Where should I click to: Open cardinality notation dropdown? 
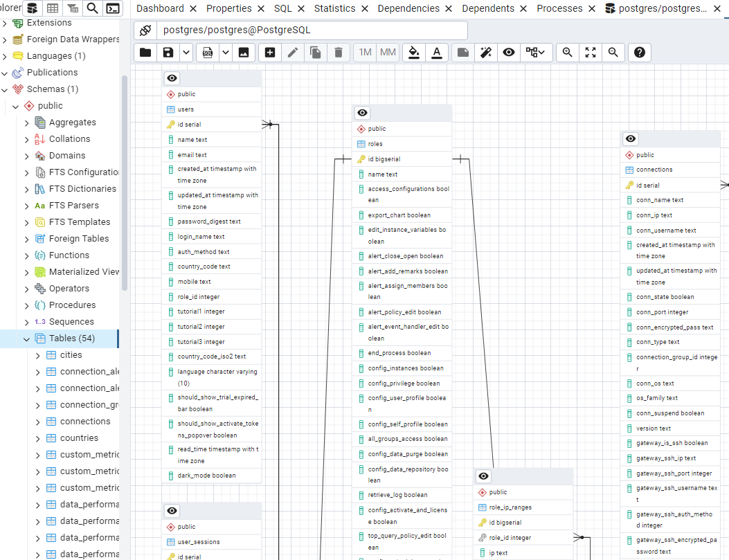[x=536, y=53]
